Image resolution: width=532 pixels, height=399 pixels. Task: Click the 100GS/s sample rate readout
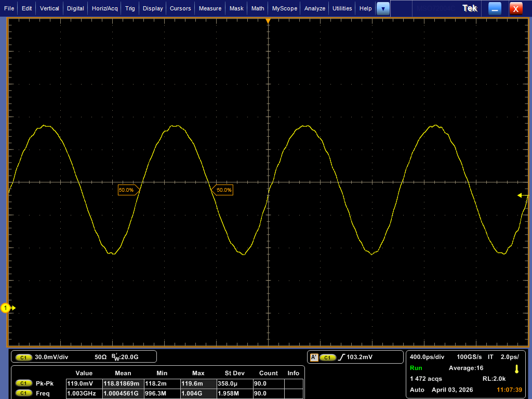pyautogui.click(x=469, y=357)
